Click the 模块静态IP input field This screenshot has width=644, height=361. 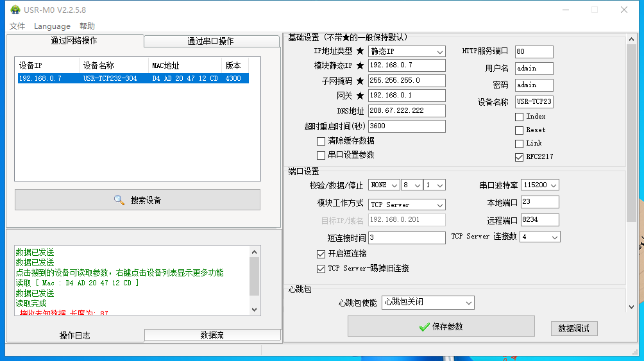pyautogui.click(x=407, y=65)
